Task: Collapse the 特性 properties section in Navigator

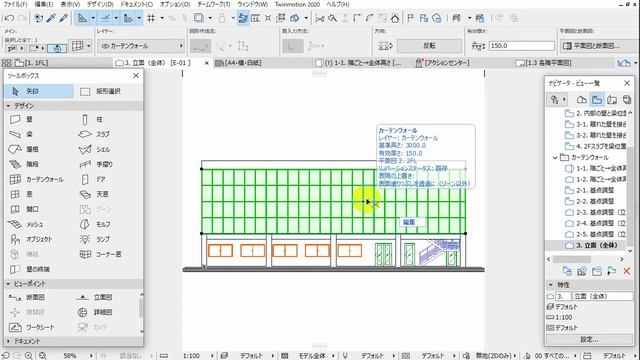Action: click(551, 284)
